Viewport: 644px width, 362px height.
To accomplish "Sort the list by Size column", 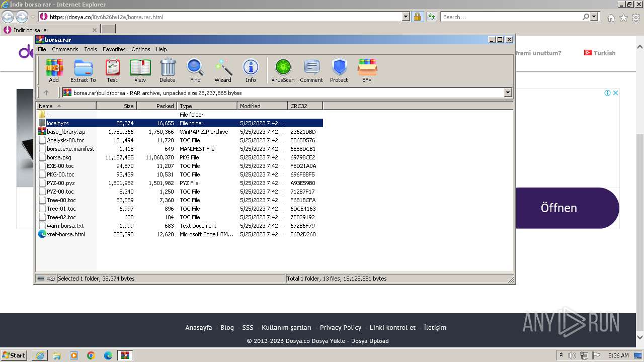I will (x=116, y=106).
